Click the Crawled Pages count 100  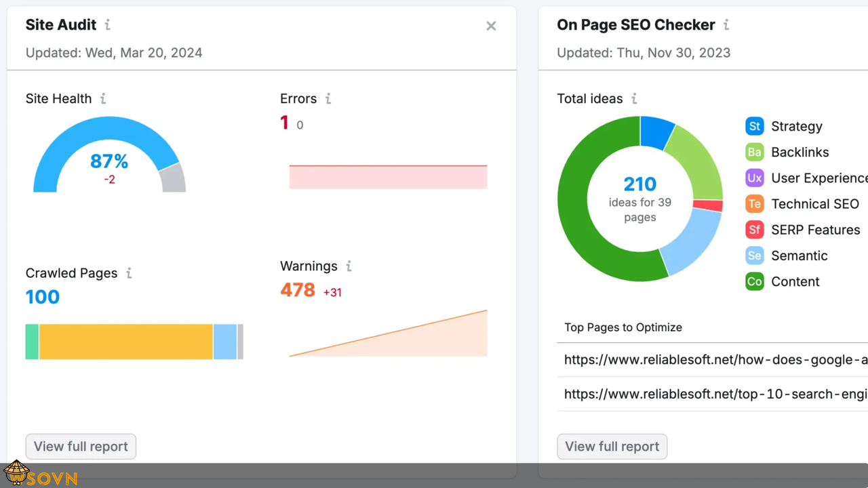tap(43, 297)
